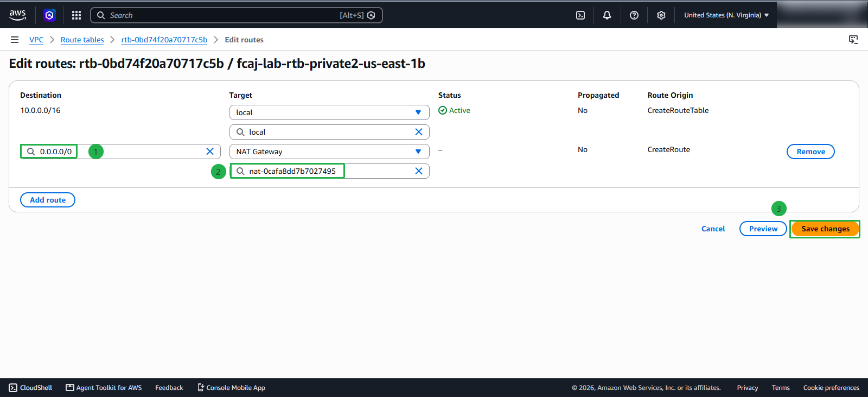The width and height of the screenshot is (868, 397).
Task: Select the CreateRouteTable origin text
Action: tap(678, 110)
